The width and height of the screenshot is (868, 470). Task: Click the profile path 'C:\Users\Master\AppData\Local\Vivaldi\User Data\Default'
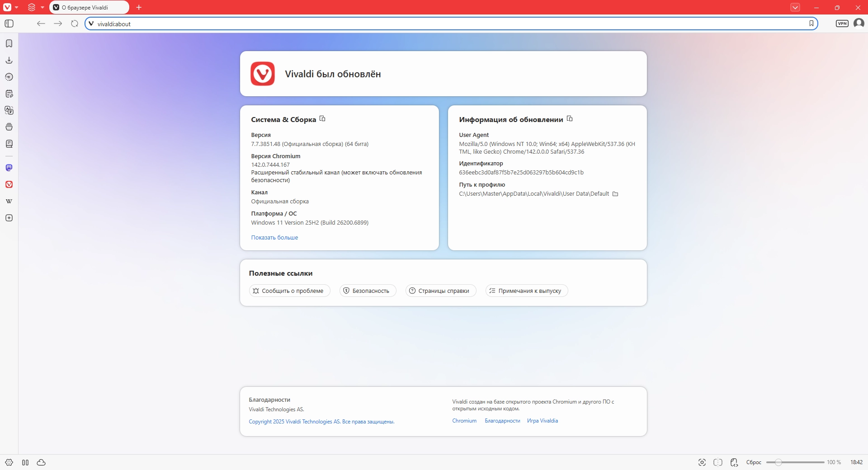[x=534, y=194]
